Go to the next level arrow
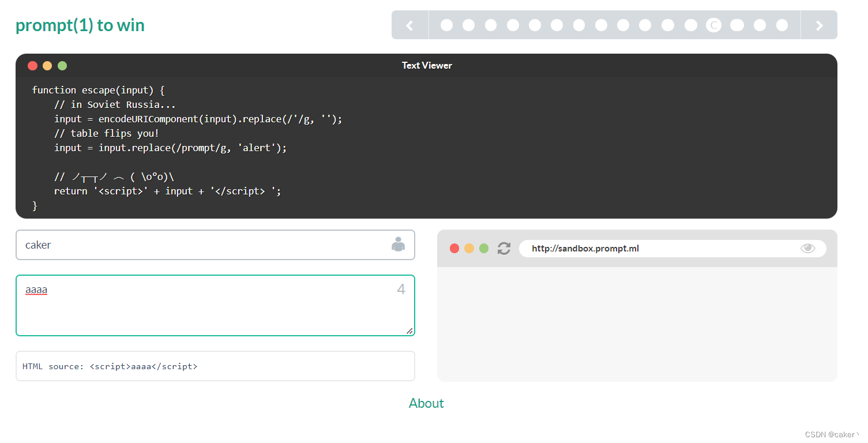Image resolution: width=868 pixels, height=443 pixels. [819, 25]
